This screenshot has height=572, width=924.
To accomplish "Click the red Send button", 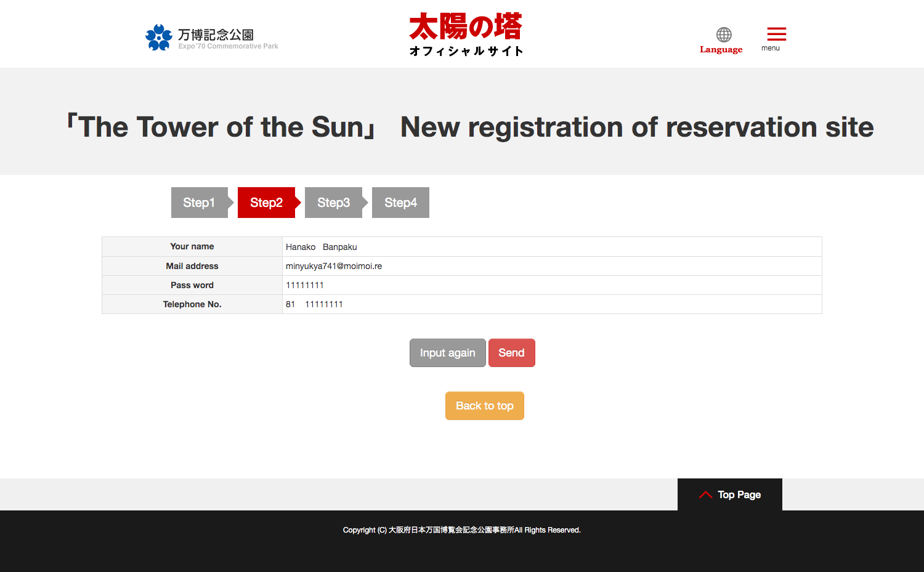I will (x=512, y=353).
